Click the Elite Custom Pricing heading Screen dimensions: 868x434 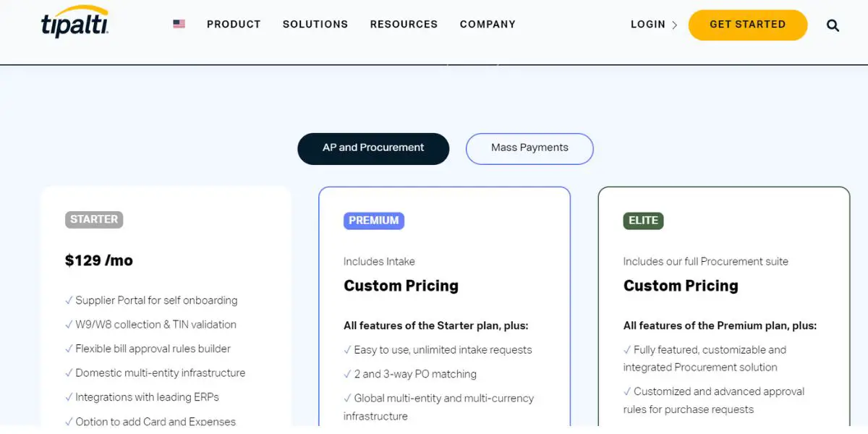(681, 286)
